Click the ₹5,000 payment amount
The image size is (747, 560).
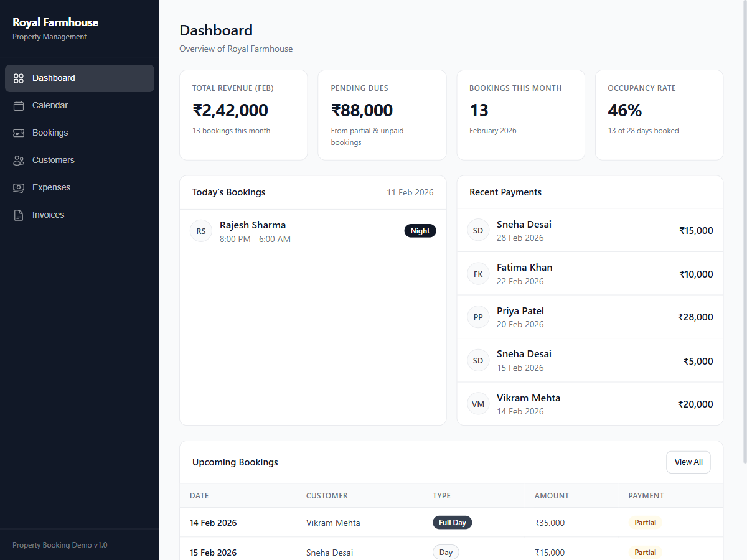pyautogui.click(x=698, y=362)
